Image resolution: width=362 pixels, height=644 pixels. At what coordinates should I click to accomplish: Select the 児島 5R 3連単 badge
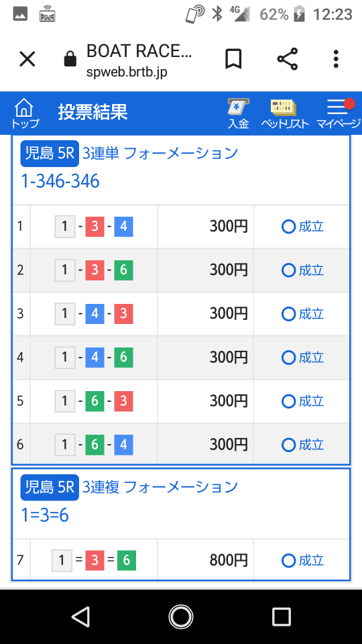50,154
